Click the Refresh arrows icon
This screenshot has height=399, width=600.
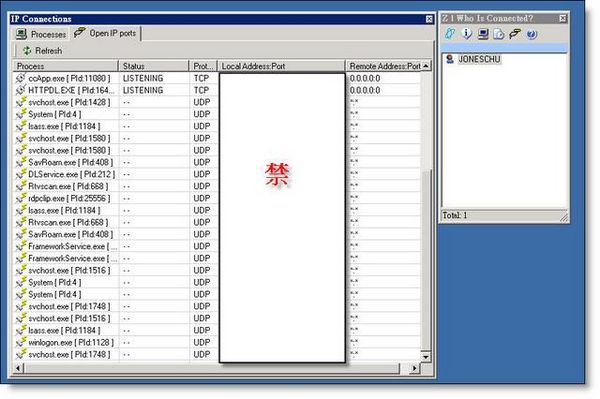(x=27, y=50)
